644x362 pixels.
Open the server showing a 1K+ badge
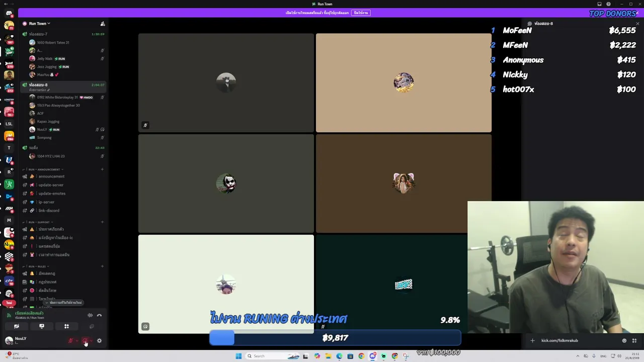(x=9, y=112)
